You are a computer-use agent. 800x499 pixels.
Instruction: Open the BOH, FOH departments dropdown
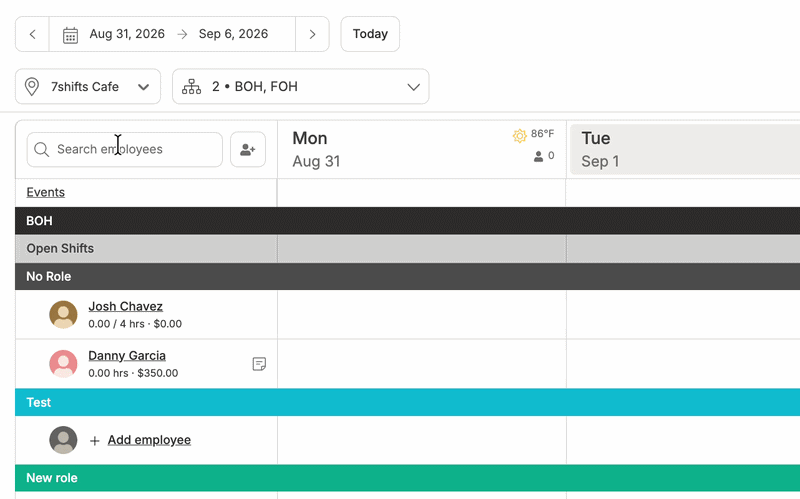301,87
